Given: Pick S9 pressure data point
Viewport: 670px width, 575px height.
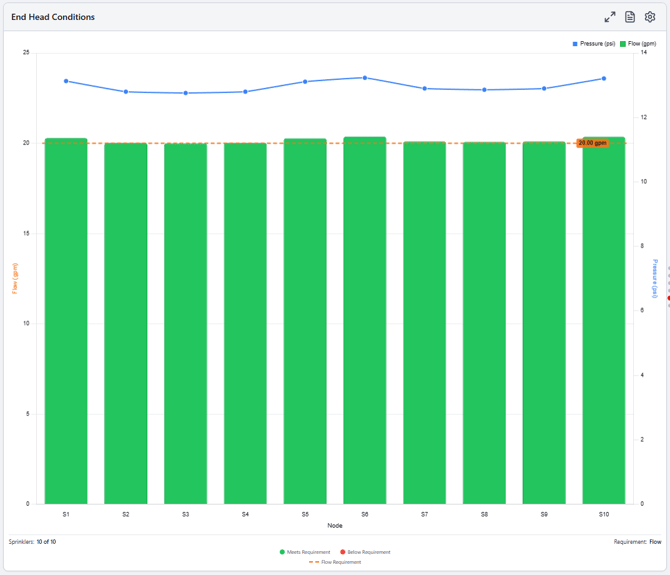Looking at the screenshot, I should [544, 89].
